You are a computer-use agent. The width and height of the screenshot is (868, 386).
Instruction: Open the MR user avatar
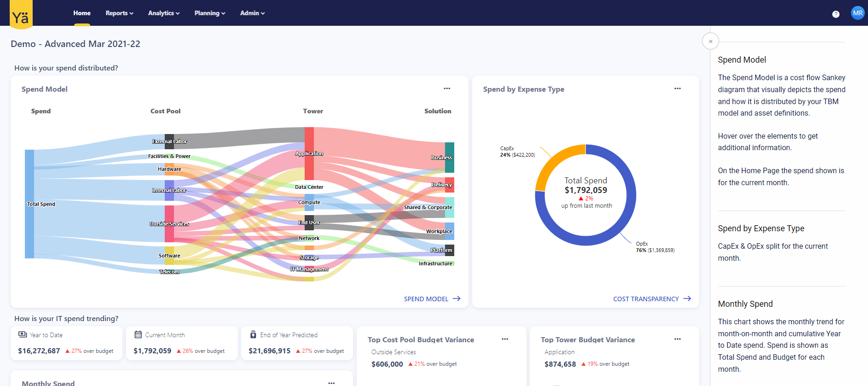click(x=857, y=13)
